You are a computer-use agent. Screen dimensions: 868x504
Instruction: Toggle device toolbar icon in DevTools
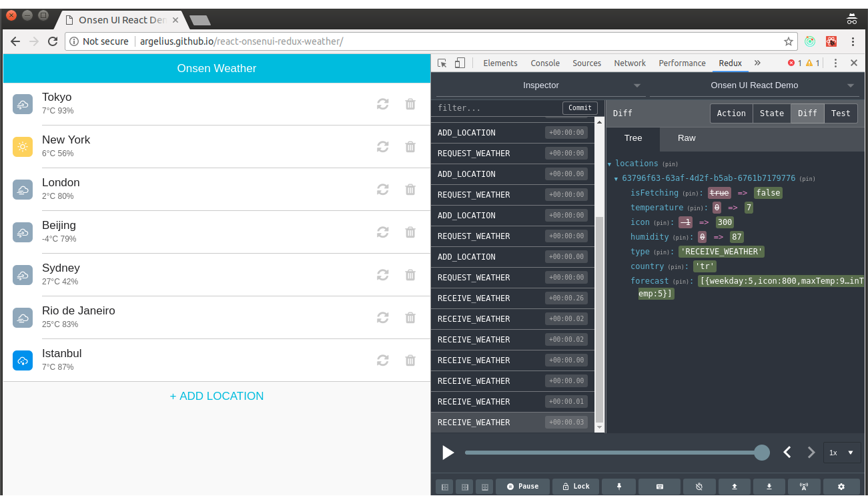pos(460,63)
